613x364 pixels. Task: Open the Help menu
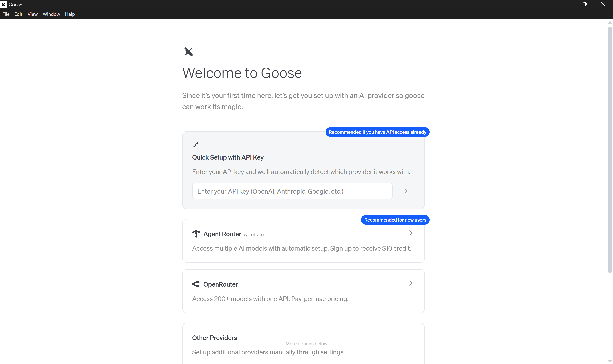(x=70, y=14)
